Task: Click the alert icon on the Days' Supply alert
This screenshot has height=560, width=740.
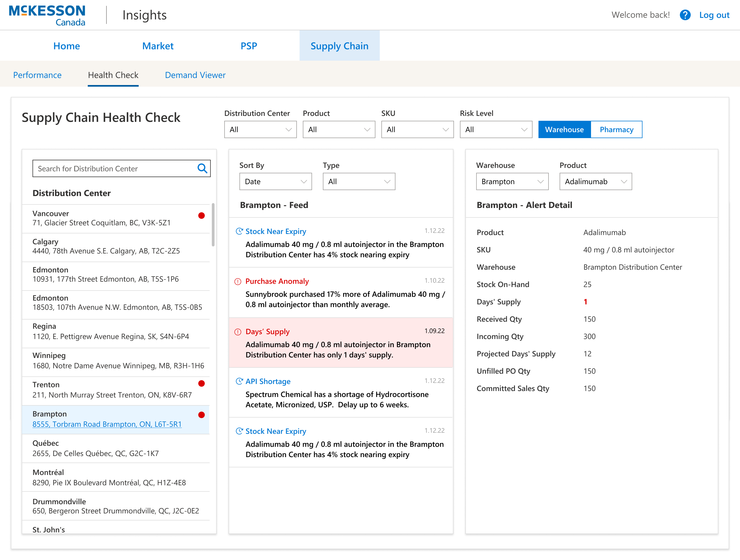Action: [x=238, y=331]
